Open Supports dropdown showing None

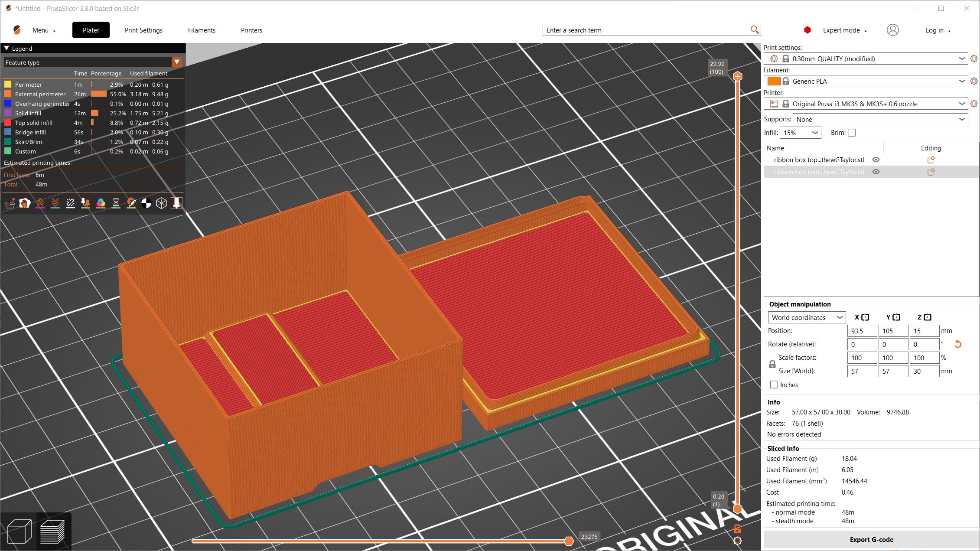click(x=880, y=119)
